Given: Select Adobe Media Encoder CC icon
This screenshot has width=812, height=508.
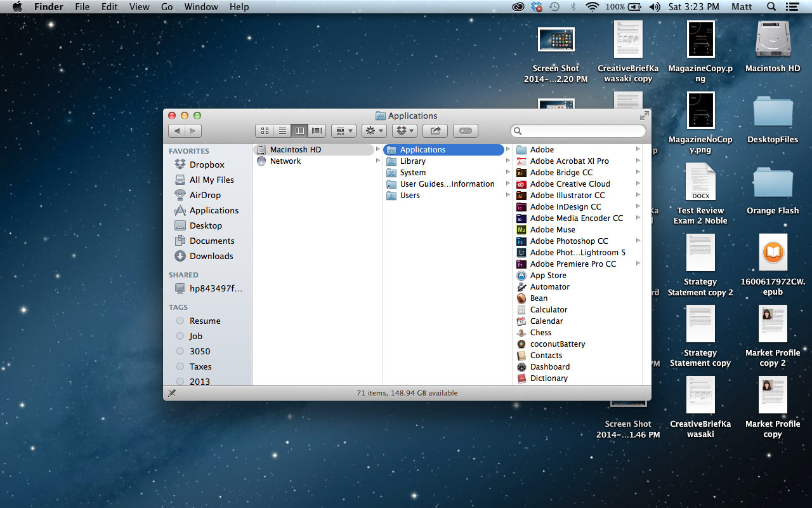Looking at the screenshot, I should click(521, 218).
